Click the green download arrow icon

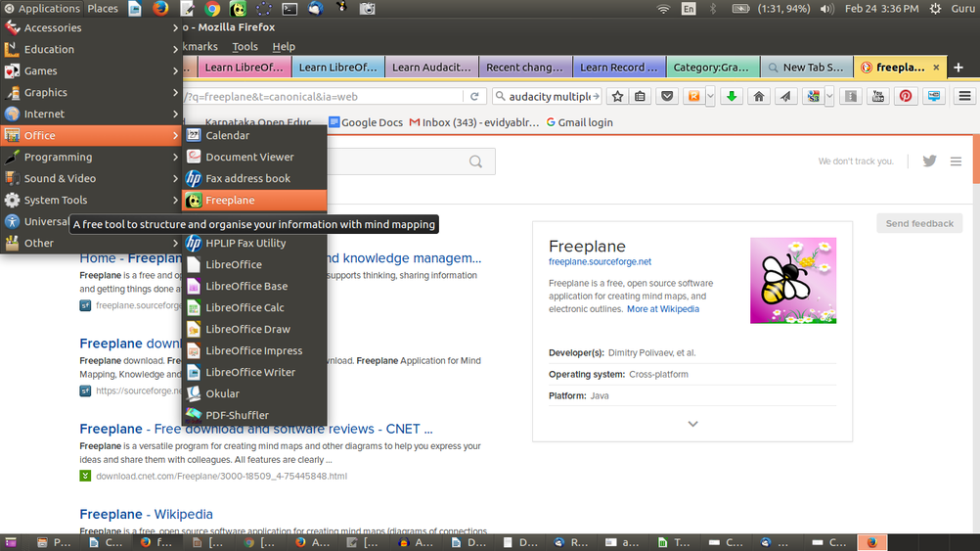point(731,96)
